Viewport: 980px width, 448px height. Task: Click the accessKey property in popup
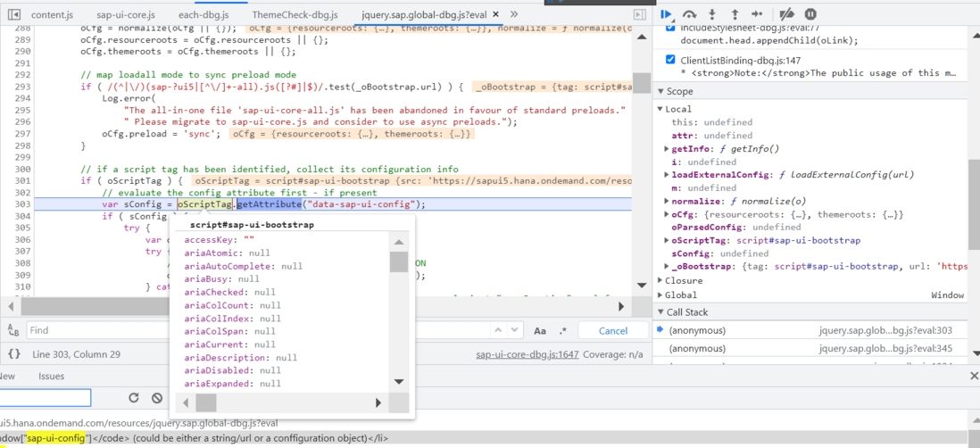tap(220, 240)
